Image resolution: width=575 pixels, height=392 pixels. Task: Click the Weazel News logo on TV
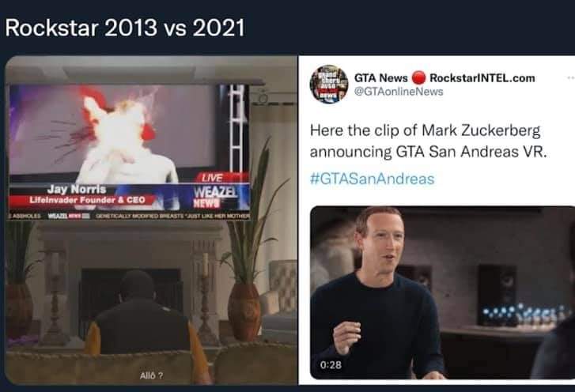click(x=215, y=196)
